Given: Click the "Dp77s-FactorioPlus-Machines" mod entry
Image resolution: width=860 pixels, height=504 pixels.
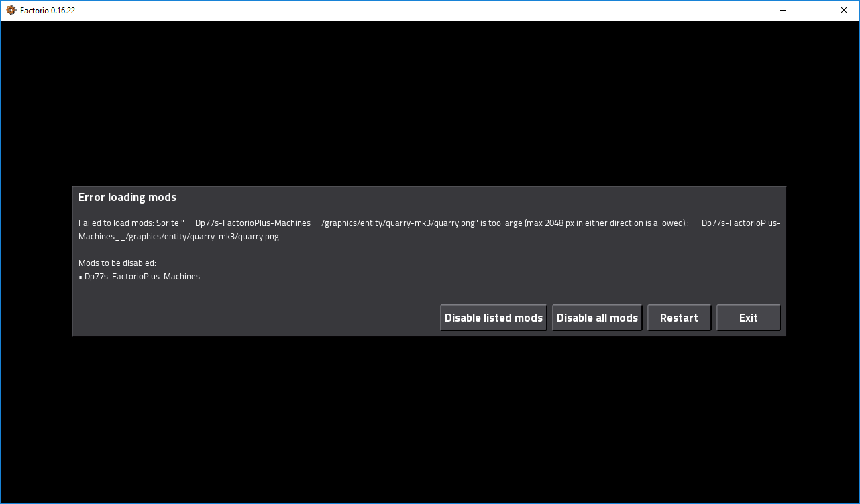Looking at the screenshot, I should (x=142, y=277).
